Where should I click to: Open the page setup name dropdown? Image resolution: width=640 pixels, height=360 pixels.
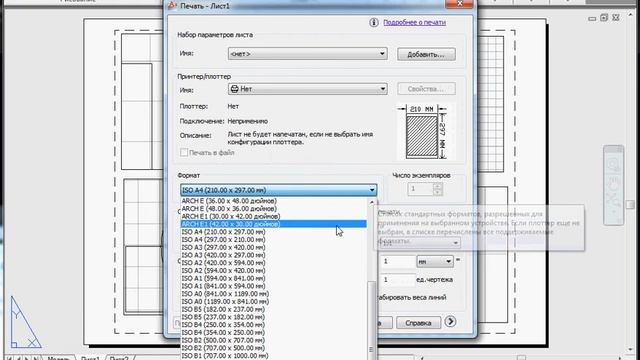point(308,53)
